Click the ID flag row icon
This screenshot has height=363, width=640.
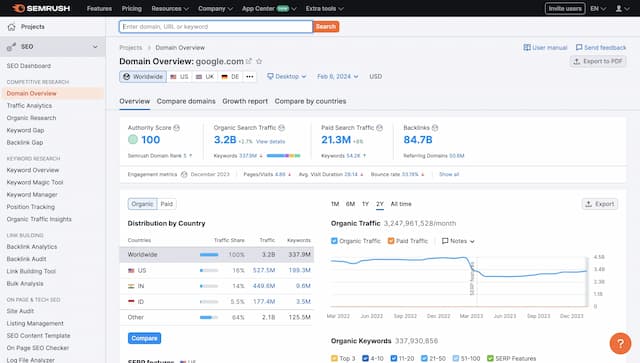click(x=131, y=302)
